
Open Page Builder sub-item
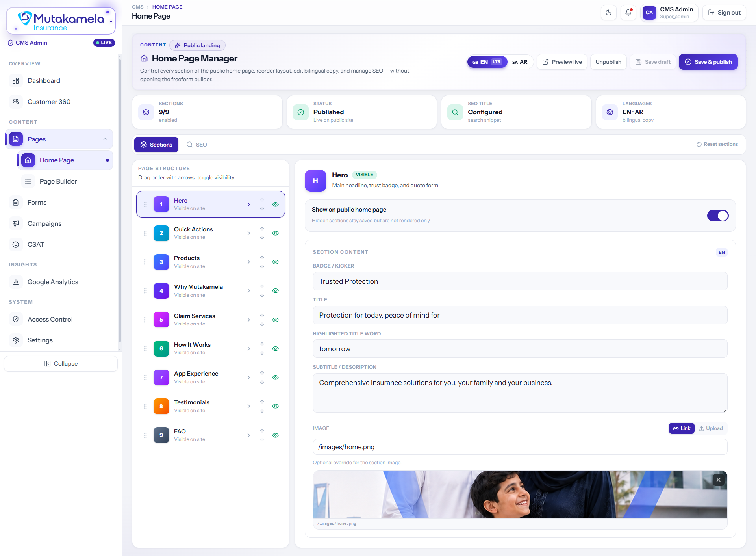(65, 181)
